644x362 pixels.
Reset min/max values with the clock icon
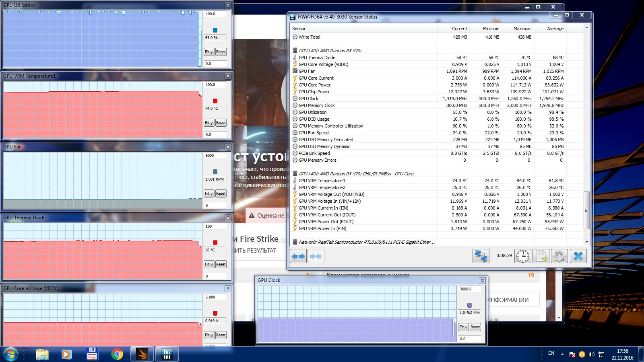pos(523,256)
